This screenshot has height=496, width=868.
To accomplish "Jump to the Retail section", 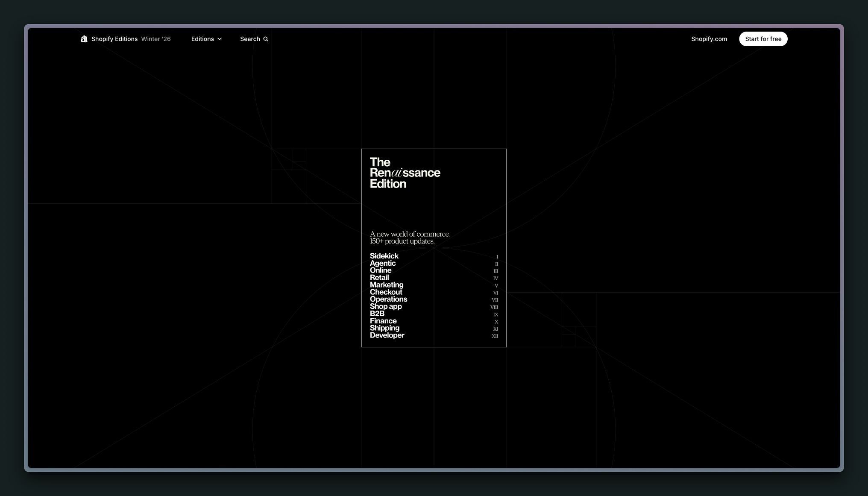I will coord(379,278).
